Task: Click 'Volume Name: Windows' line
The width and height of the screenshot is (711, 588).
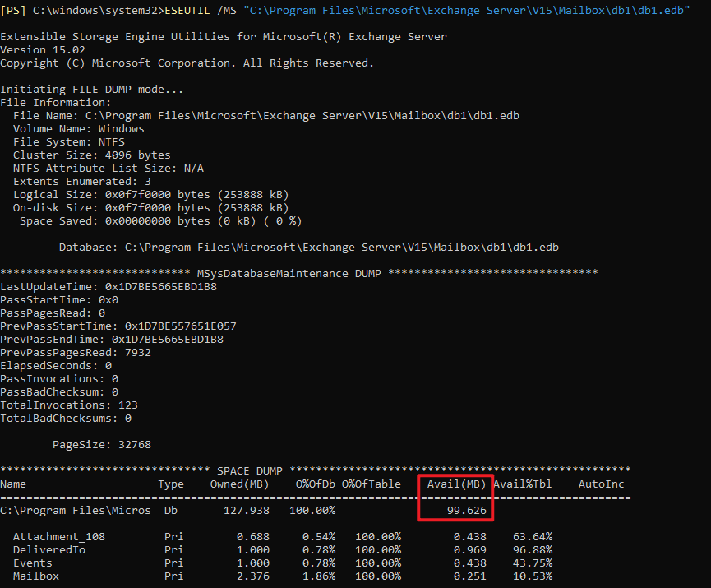Action: (78, 129)
